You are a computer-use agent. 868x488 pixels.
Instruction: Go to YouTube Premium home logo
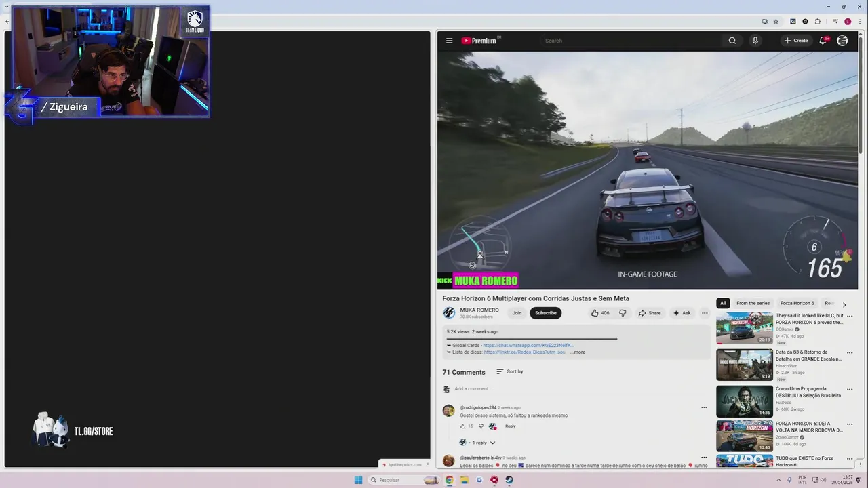click(x=479, y=41)
